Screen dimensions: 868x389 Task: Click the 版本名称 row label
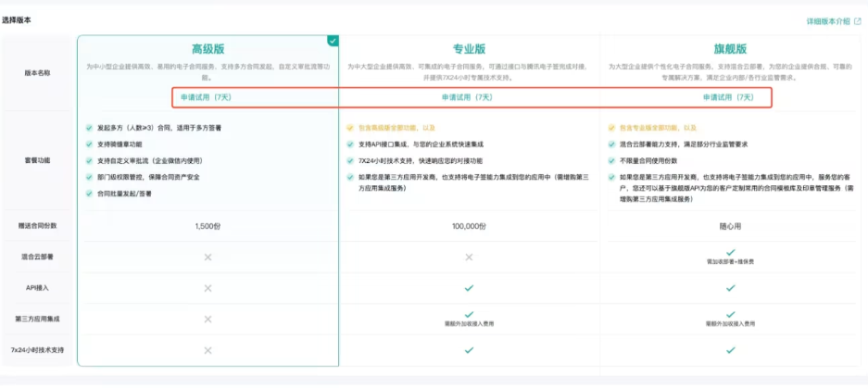(x=37, y=72)
